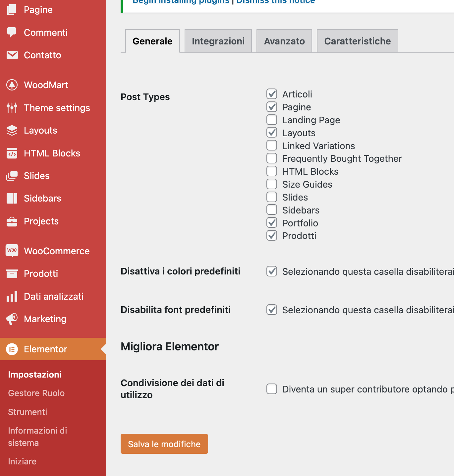Click the Frequently Bought Together label
Image resolution: width=454 pixels, height=476 pixels.
click(x=342, y=158)
